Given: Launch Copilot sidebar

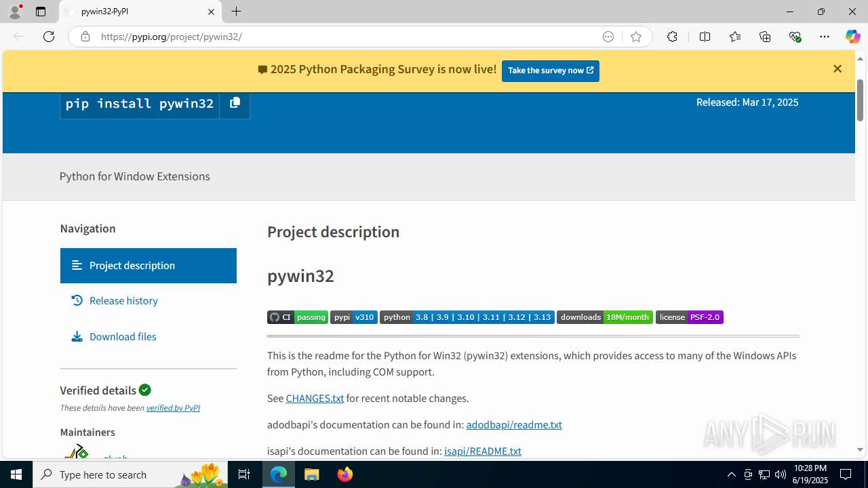Looking at the screenshot, I should [852, 37].
